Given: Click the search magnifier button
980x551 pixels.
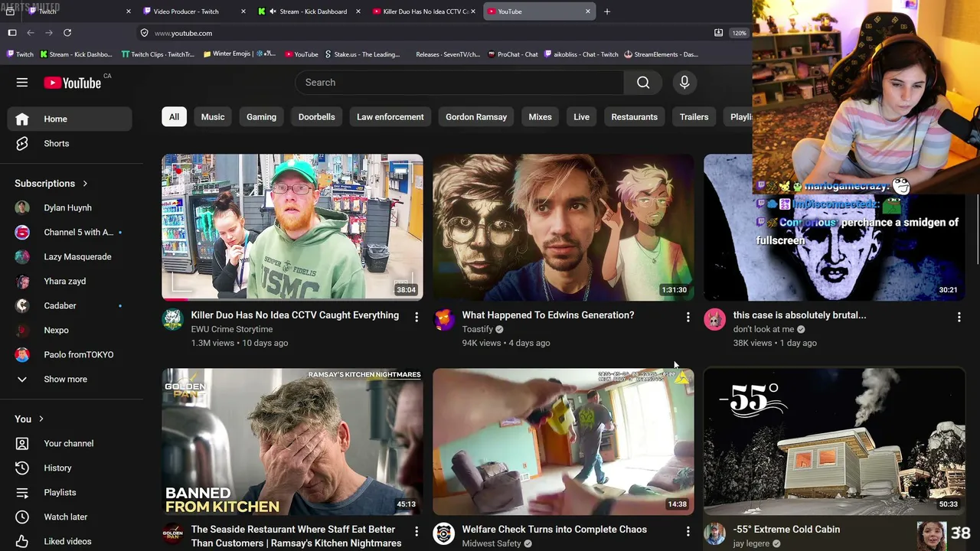Looking at the screenshot, I should point(643,83).
